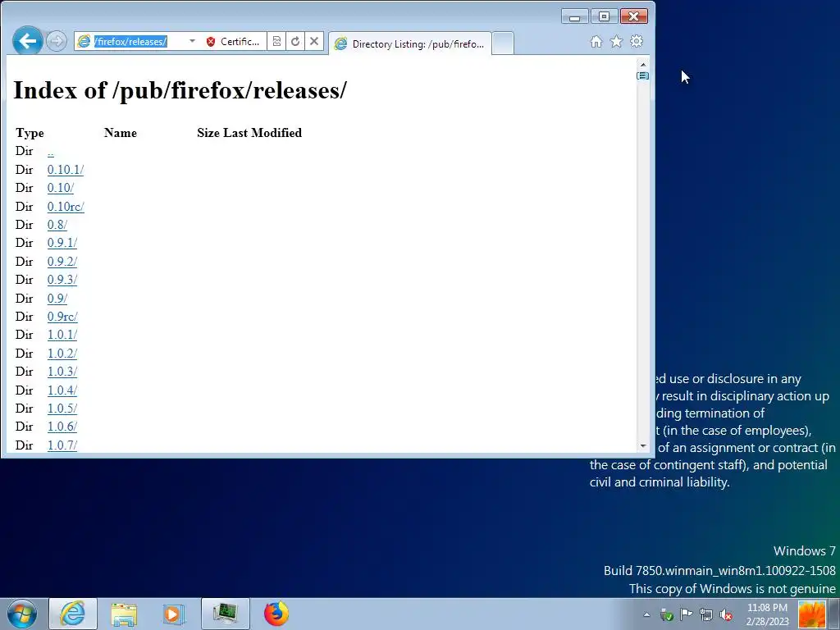The height and width of the screenshot is (630, 840).
Task: Open the address bar autocomplete dropdown arrow
Action: coord(192,41)
